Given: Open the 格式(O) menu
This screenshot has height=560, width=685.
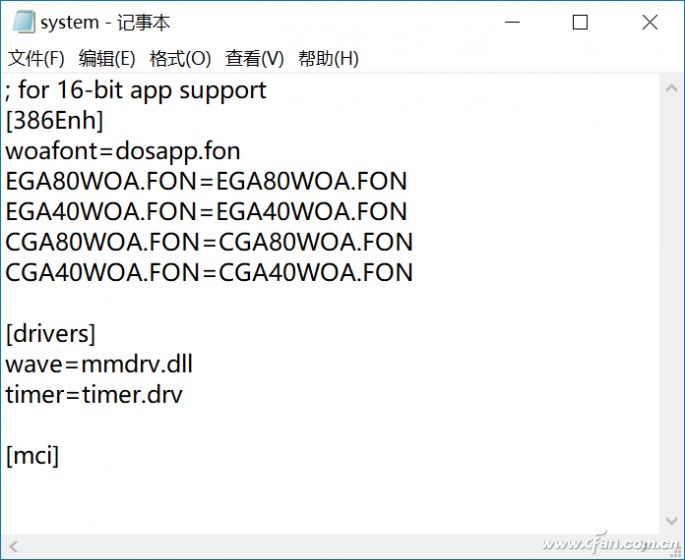Looking at the screenshot, I should click(x=180, y=59).
